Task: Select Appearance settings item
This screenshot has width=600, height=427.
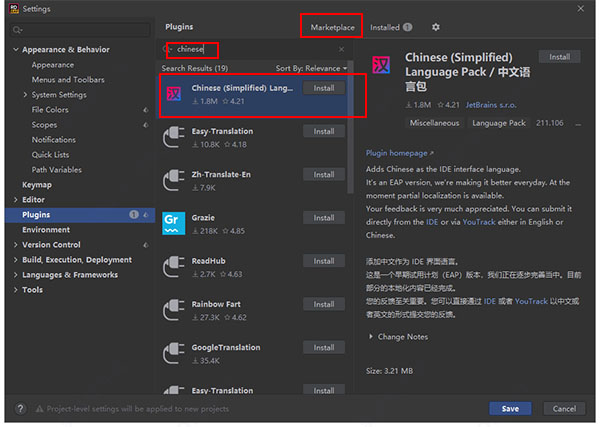Action: pos(53,65)
